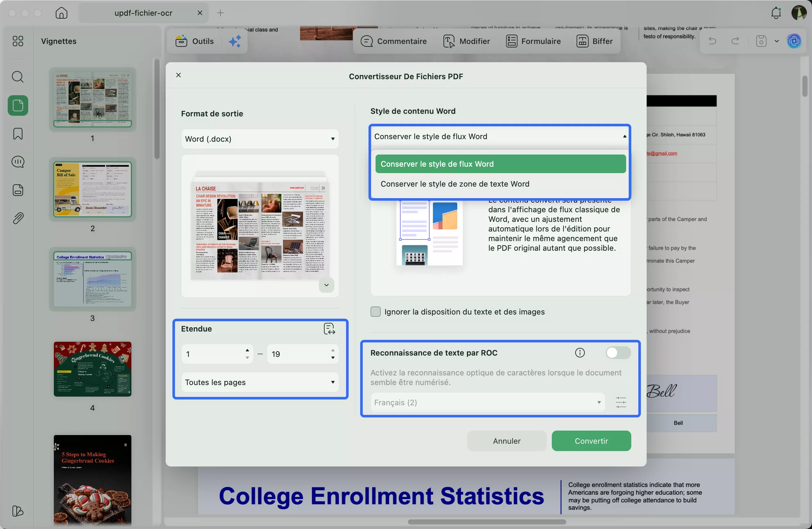
Task: Open notifications bell icon
Action: pos(776,13)
